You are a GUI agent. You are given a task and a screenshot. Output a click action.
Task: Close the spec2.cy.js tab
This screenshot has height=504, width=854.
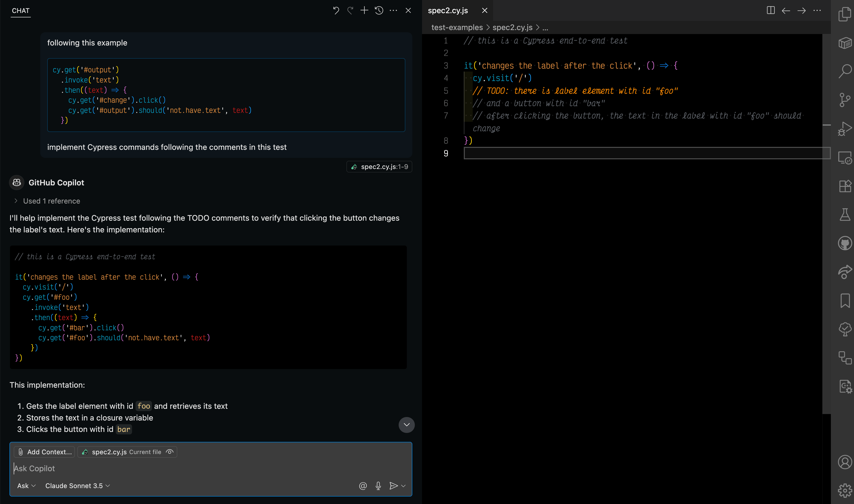[x=485, y=10]
